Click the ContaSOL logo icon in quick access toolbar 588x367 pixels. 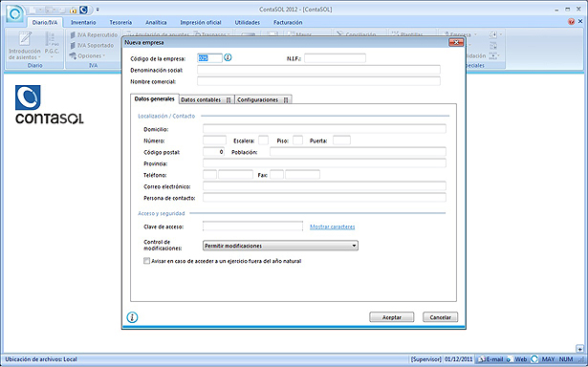(x=83, y=10)
